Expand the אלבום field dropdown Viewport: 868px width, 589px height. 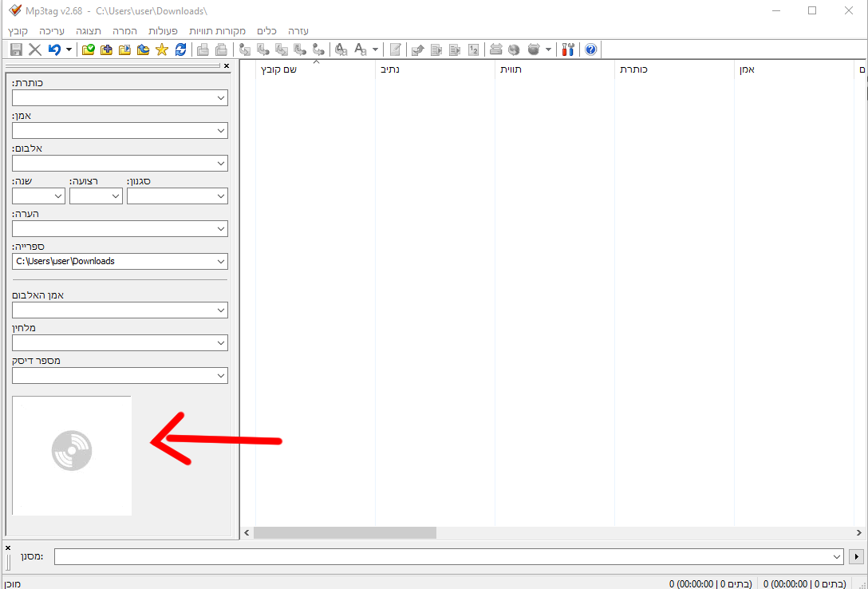point(222,164)
